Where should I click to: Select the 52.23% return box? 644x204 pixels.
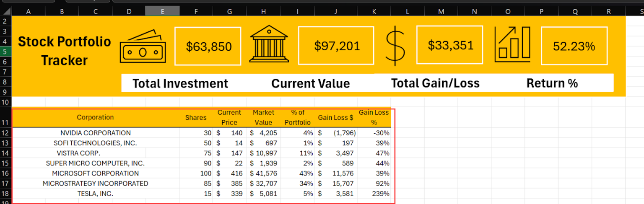point(574,46)
